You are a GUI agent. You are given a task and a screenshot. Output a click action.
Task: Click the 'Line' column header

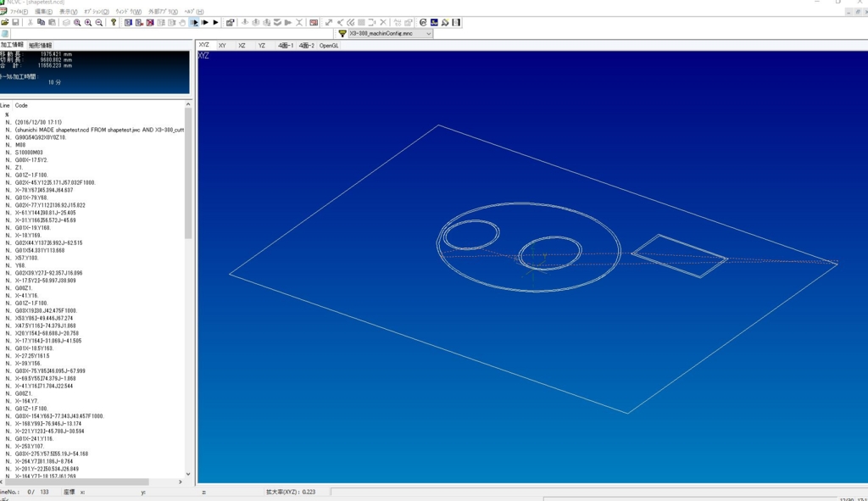pyautogui.click(x=6, y=105)
